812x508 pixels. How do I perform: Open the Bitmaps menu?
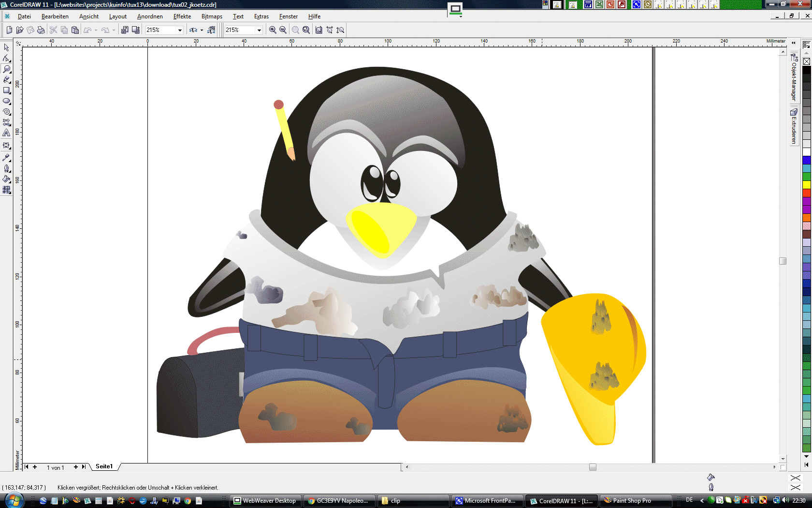coord(212,16)
